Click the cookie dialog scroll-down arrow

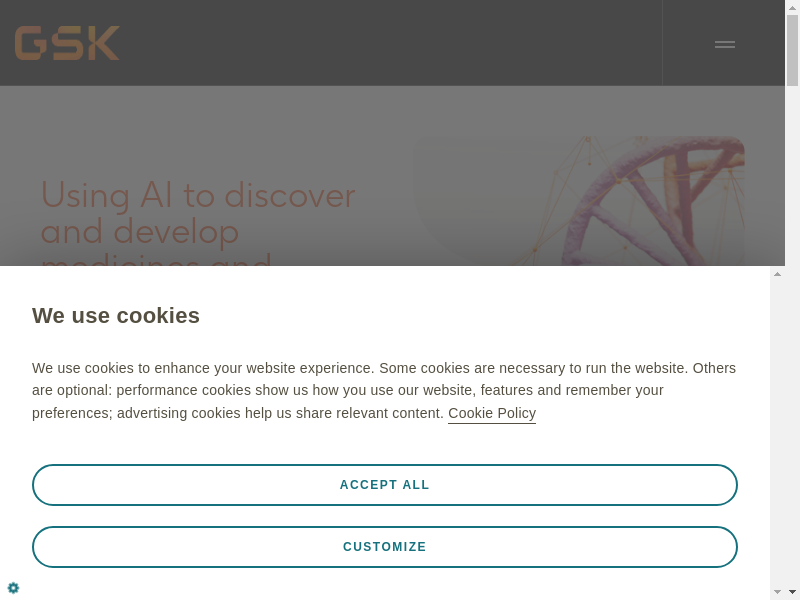coord(777,592)
